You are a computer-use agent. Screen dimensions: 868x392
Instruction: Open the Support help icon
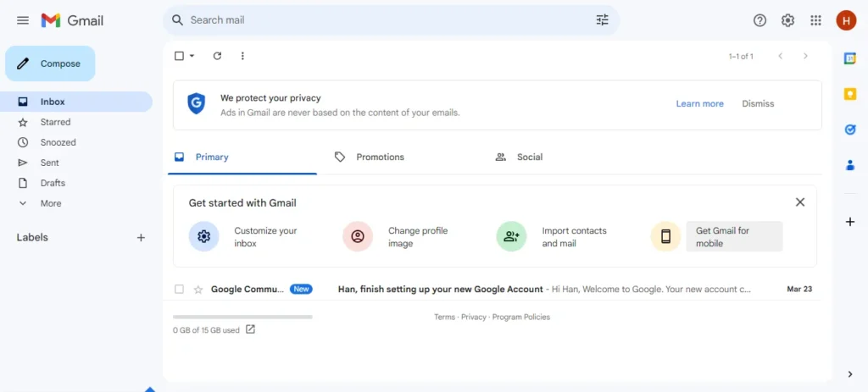pyautogui.click(x=760, y=20)
